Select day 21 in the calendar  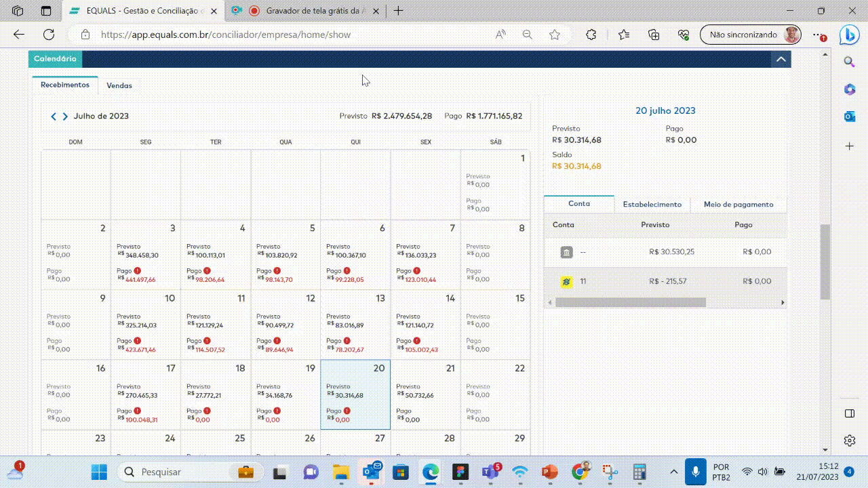[425, 394]
